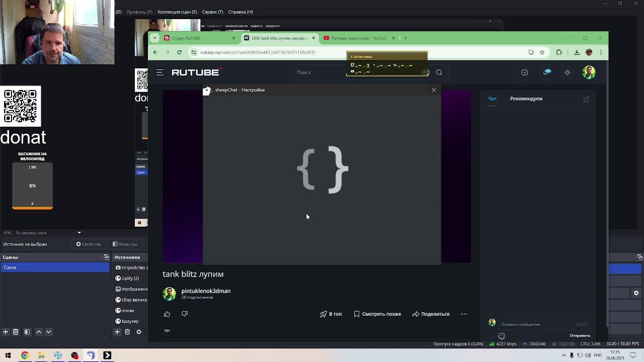The image size is (644, 362).
Task: Click the Свойства properties button
Action: 89,244
